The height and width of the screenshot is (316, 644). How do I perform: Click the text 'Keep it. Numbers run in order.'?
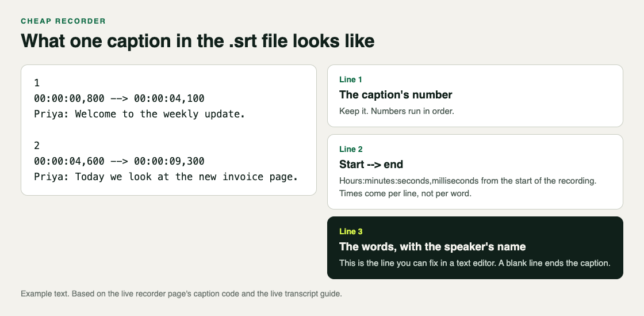click(x=397, y=111)
